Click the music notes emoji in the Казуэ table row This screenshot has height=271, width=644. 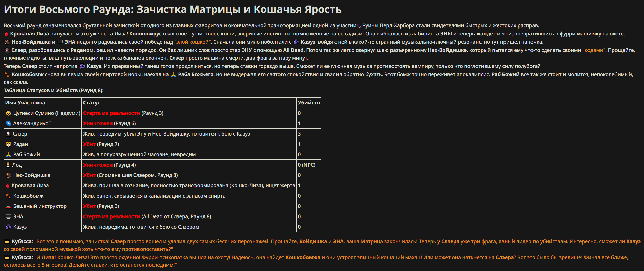click(x=9, y=227)
